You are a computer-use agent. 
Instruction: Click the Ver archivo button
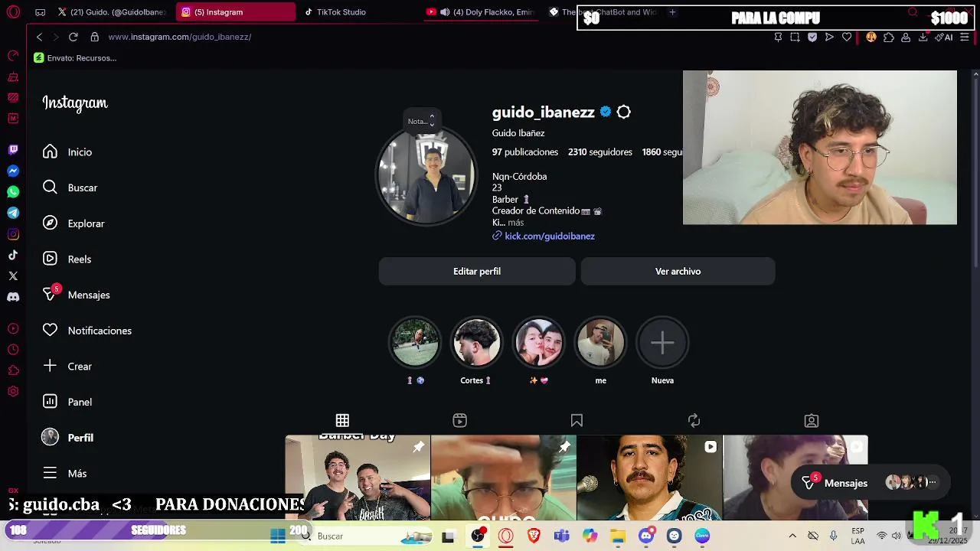678,272
